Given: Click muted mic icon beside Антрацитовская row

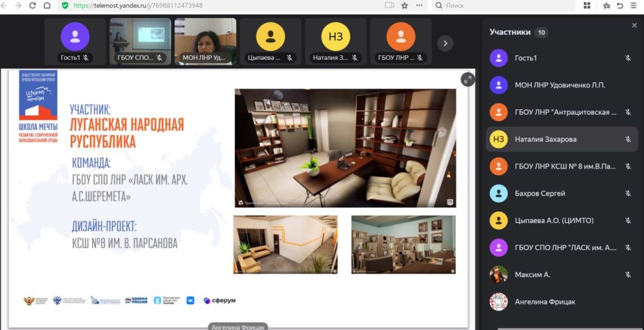Looking at the screenshot, I should tap(628, 112).
